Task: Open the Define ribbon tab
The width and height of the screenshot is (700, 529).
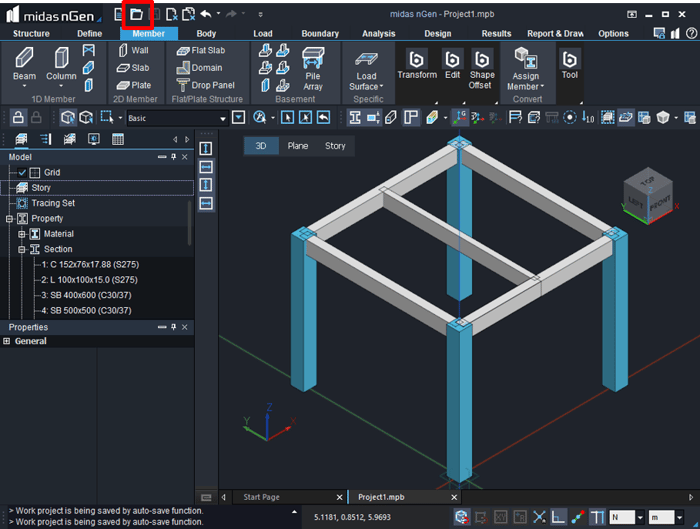Action: [89, 33]
